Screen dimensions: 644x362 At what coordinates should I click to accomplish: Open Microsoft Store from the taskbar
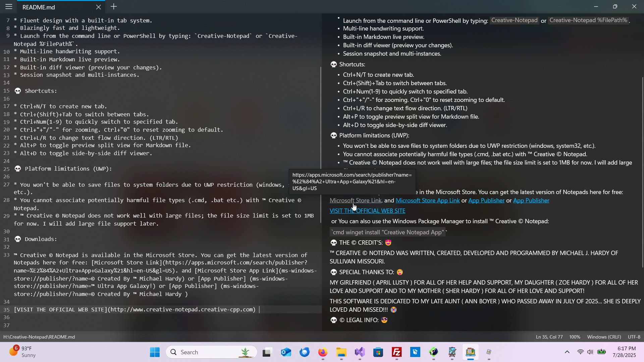point(378,352)
